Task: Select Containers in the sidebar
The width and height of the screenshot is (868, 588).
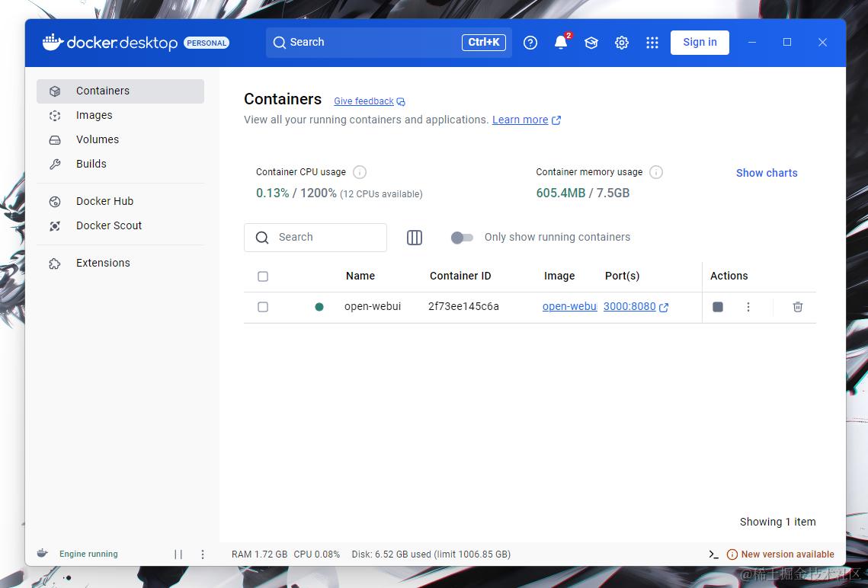Action: [120, 91]
